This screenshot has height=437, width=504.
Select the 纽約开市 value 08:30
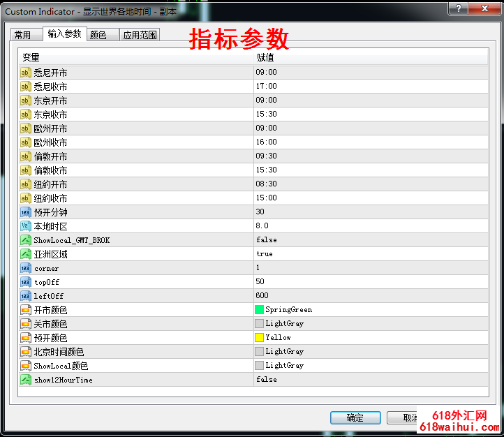[x=266, y=184]
